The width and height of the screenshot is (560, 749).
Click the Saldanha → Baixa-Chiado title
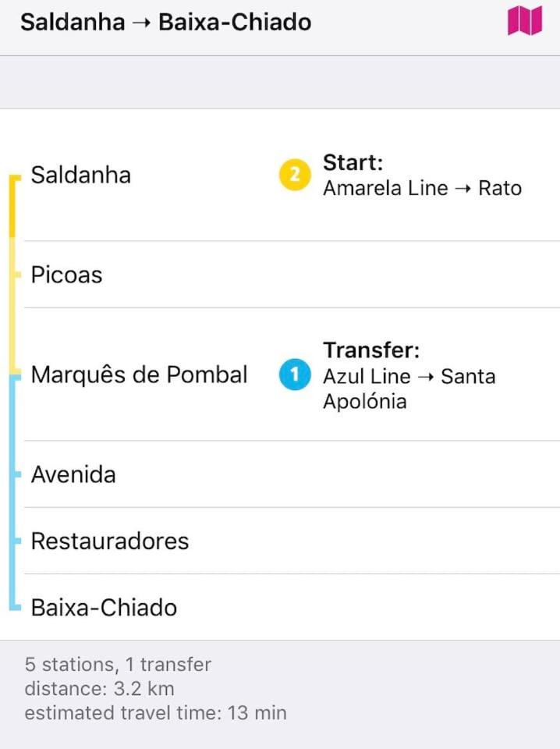165,22
